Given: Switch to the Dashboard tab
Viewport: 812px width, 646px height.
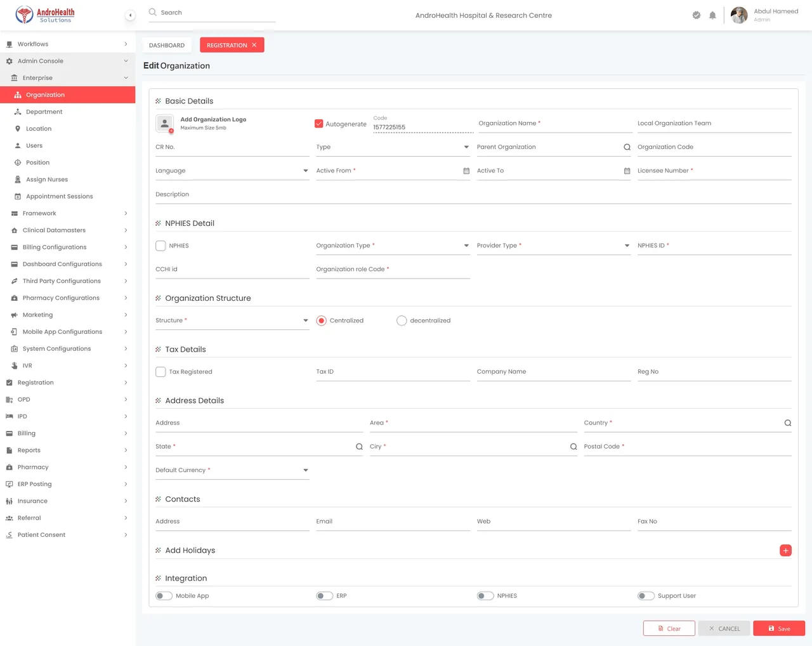Looking at the screenshot, I should [x=167, y=45].
